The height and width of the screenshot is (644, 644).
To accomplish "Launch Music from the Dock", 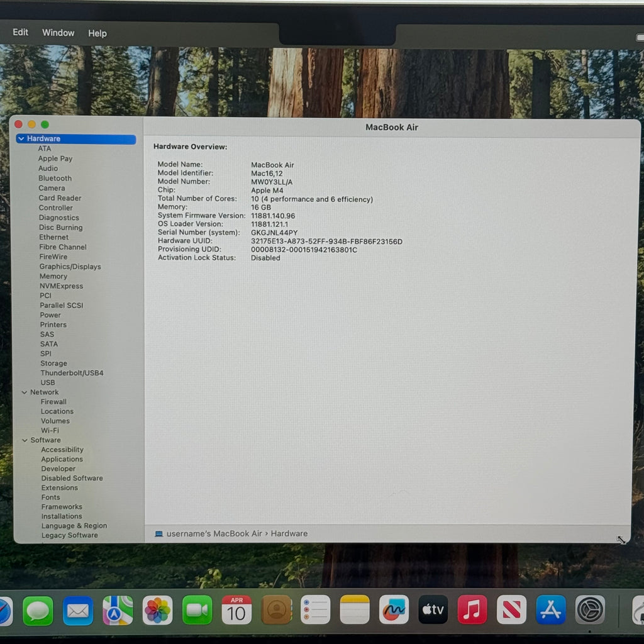I will click(472, 609).
